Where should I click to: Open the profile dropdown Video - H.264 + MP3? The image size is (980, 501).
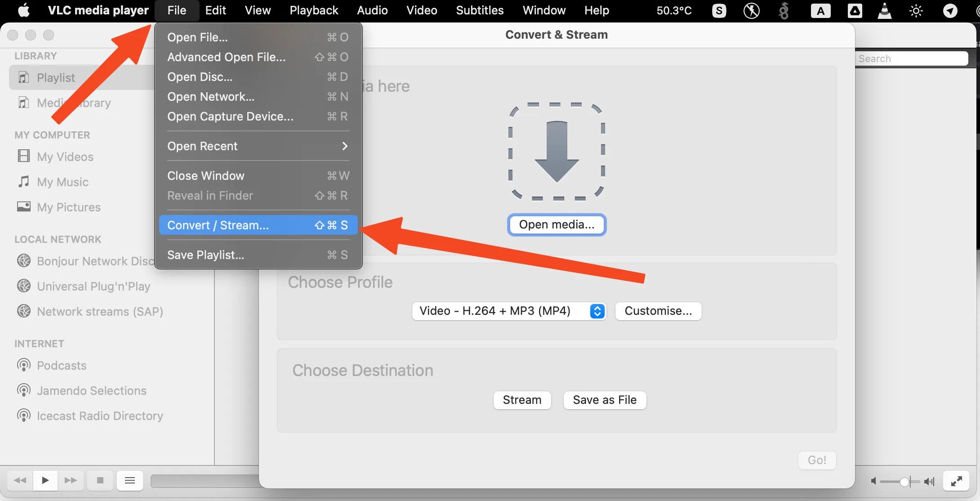pos(508,311)
